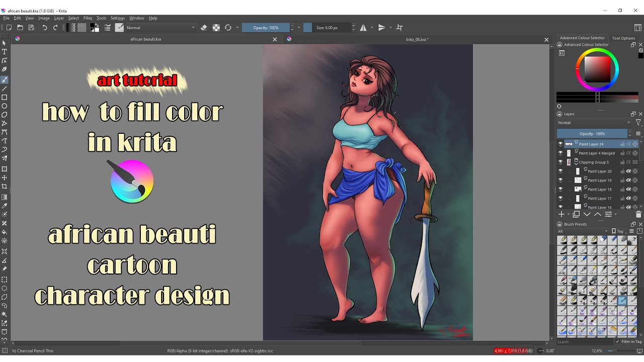The width and height of the screenshot is (644, 362).
Task: Undo the last action
Action: point(45,28)
